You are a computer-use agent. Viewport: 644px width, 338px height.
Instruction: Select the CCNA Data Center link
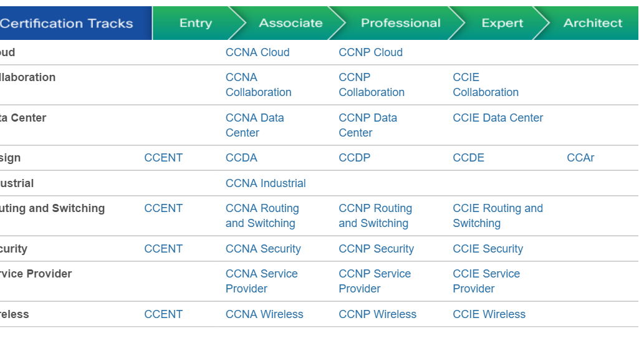[254, 125]
